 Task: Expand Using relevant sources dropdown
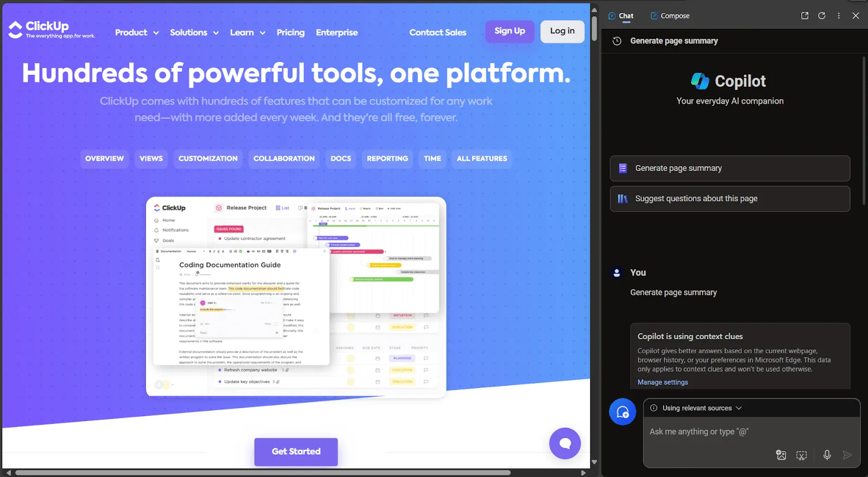point(702,408)
